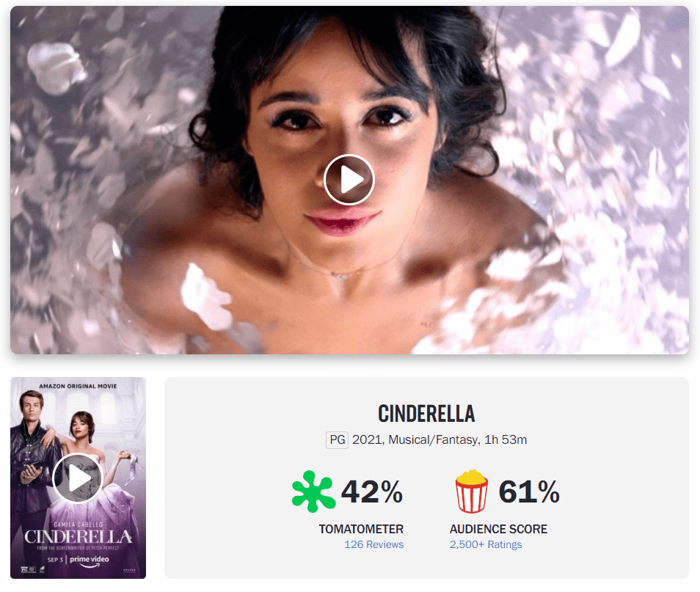Viewport: 700px width, 592px height.
Task: Click the prime video logo on poster
Action: (90, 560)
